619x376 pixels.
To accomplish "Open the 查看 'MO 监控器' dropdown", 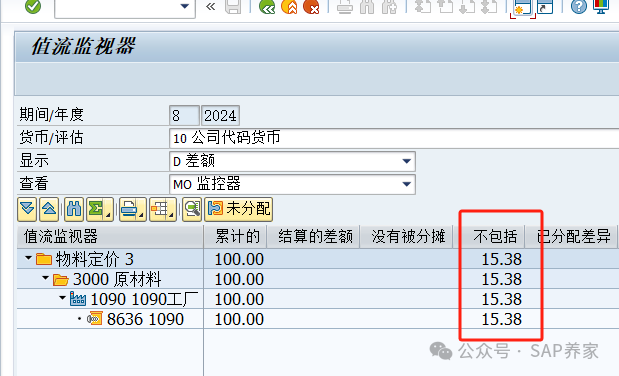I will pos(407,184).
